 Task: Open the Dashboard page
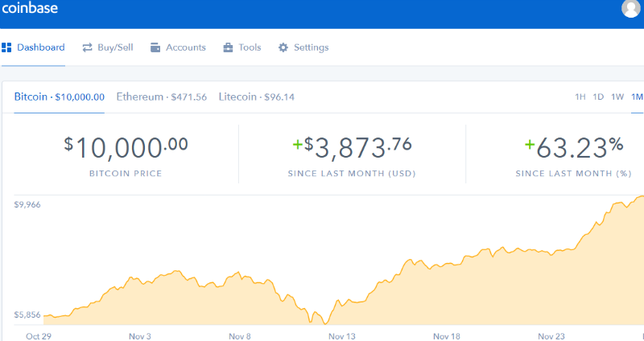[x=40, y=47]
